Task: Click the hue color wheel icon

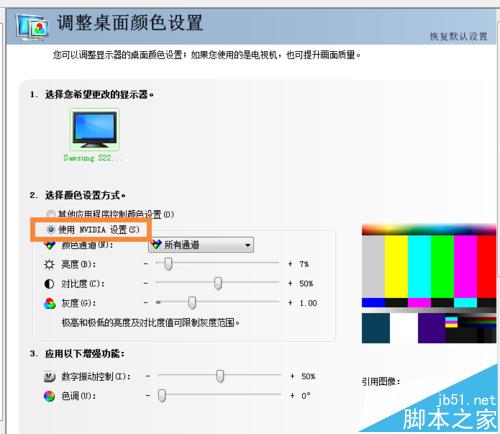Action: [x=49, y=396]
